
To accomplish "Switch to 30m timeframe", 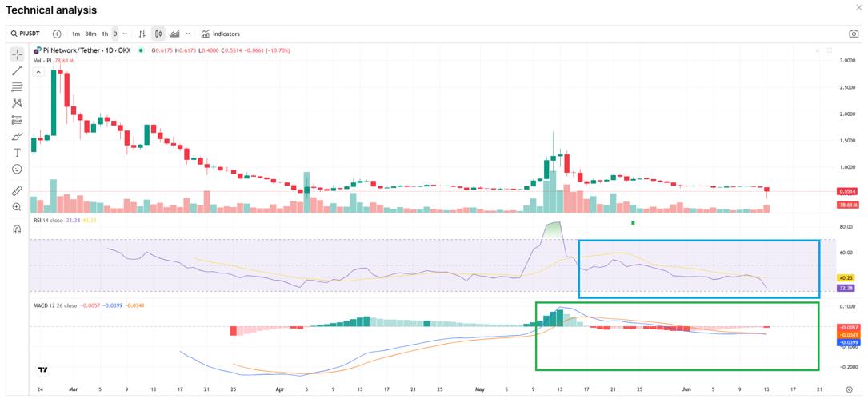I will coord(90,34).
